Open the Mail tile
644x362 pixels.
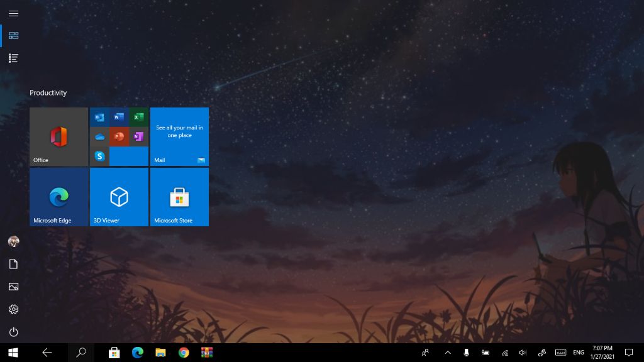click(179, 136)
